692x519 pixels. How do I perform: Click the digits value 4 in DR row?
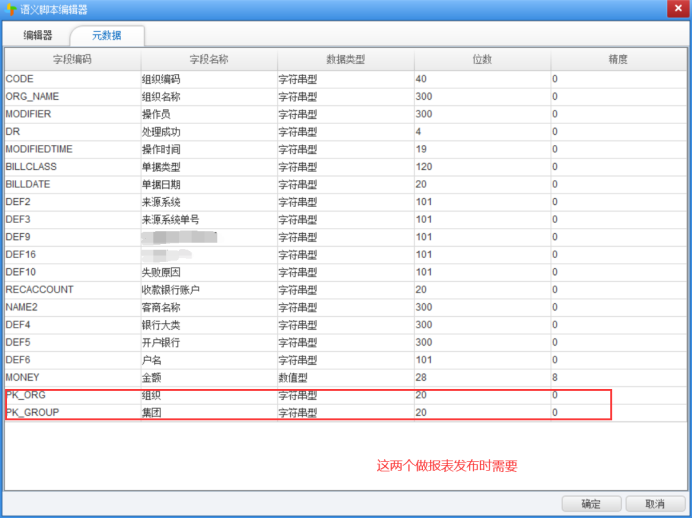coord(418,132)
